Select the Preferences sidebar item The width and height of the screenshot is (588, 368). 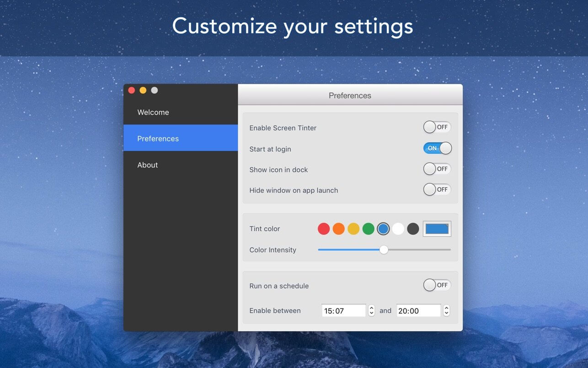tap(158, 139)
